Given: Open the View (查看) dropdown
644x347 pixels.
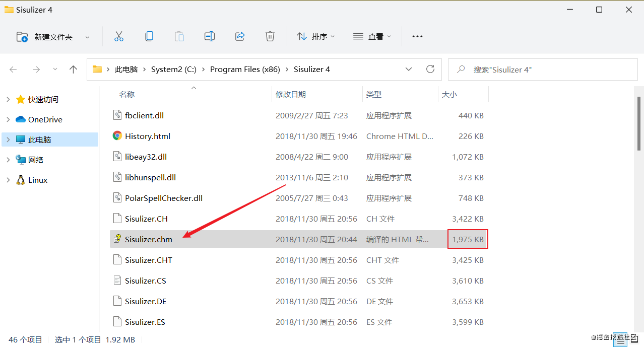Looking at the screenshot, I should point(372,37).
